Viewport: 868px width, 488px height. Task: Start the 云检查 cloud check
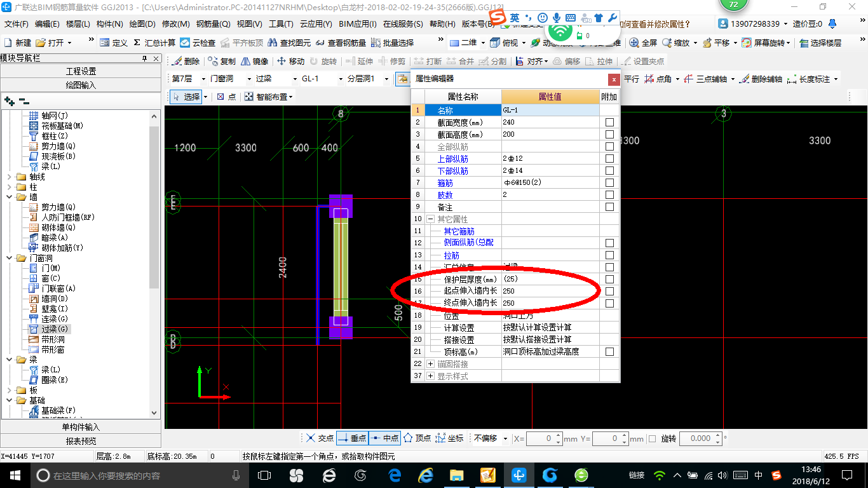coord(198,43)
